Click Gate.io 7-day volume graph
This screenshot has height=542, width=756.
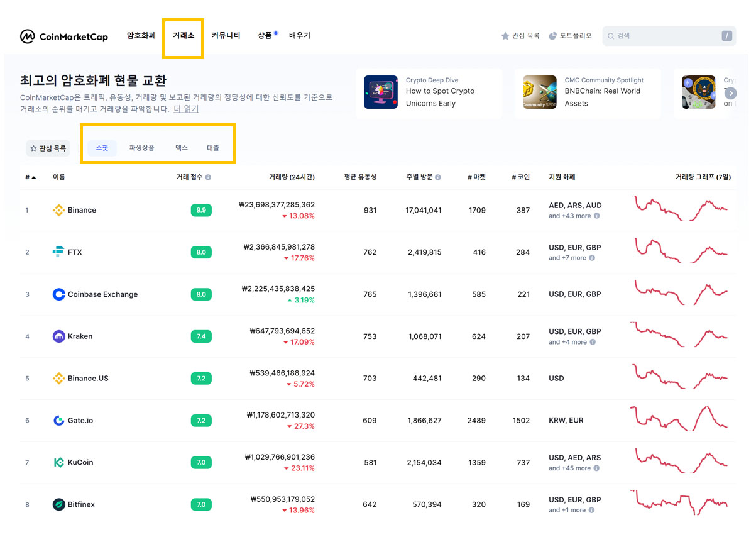coord(679,419)
